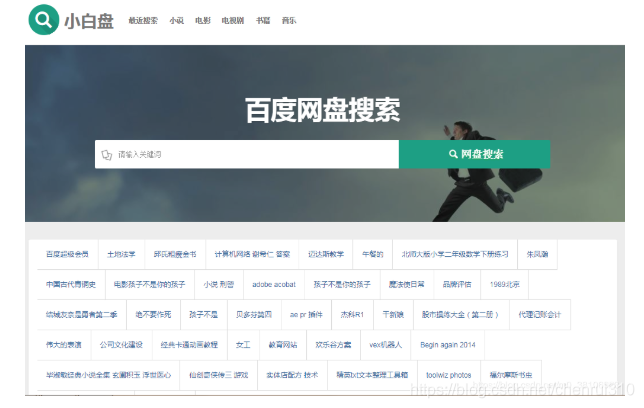Image resolution: width=644 pixels, height=408 pixels.
Task: Select the toolwiz photos tag
Action: (x=448, y=375)
